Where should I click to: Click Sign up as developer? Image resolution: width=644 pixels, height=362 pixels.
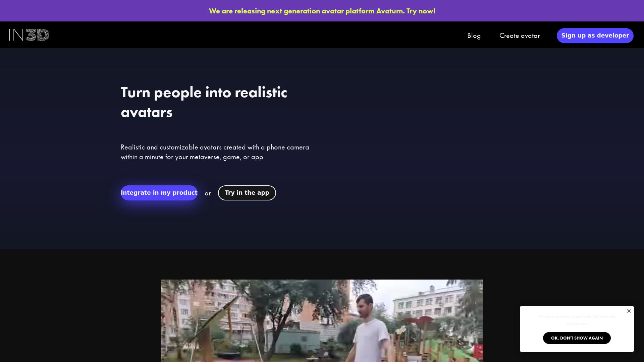pos(595,36)
